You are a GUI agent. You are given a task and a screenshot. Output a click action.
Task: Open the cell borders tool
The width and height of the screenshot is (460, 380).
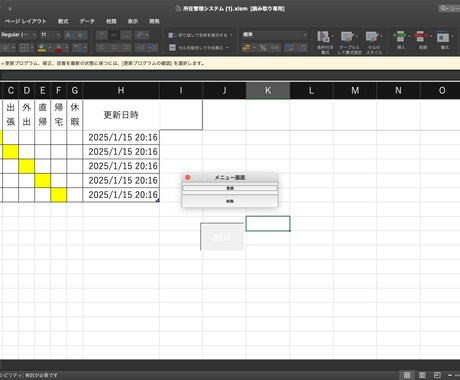pos(24,48)
